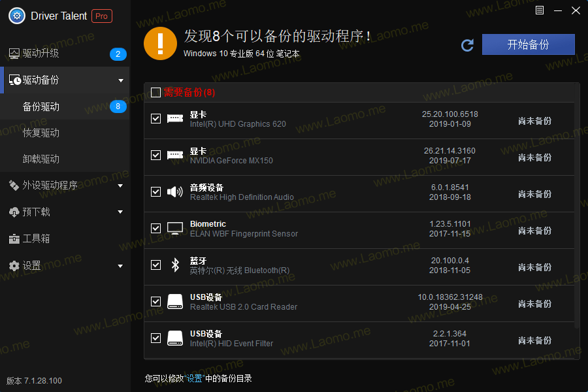Open the 设置 link in the footer

[x=194, y=378]
